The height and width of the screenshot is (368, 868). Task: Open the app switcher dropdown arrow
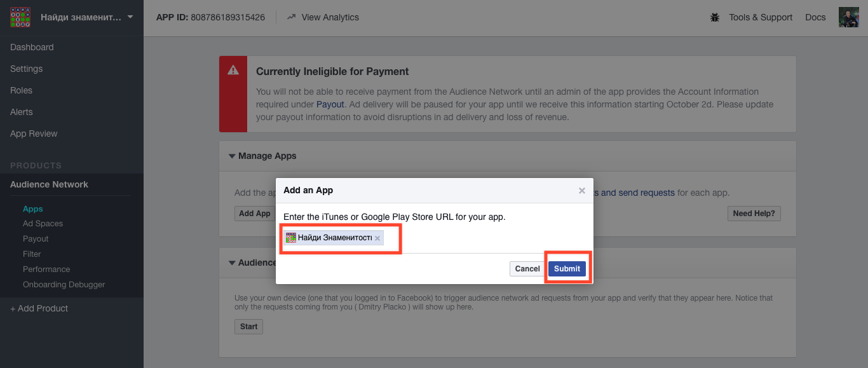130,17
